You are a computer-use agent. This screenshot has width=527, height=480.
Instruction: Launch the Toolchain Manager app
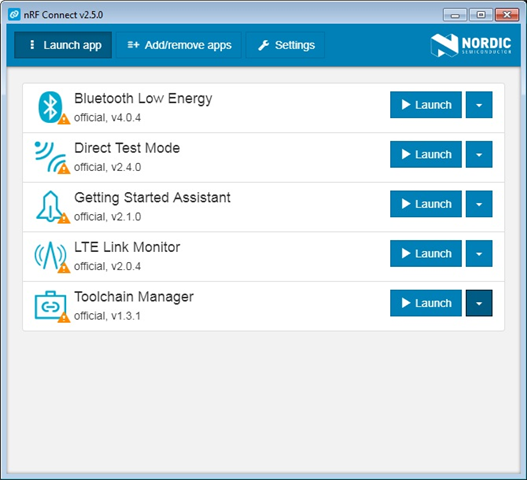(x=426, y=303)
